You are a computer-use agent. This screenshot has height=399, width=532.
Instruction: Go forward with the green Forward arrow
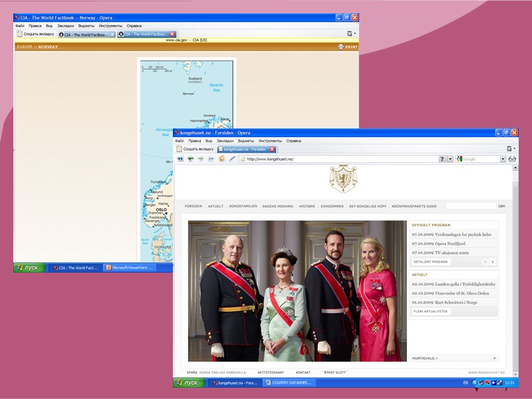tap(201, 159)
